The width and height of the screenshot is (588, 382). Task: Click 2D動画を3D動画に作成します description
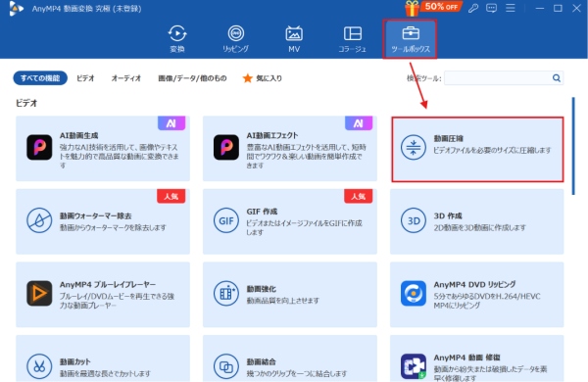[x=479, y=227]
